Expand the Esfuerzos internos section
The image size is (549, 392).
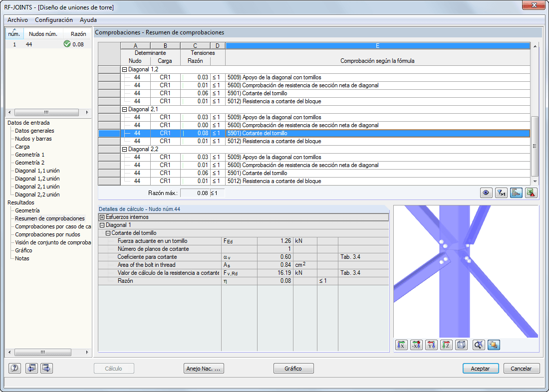tap(102, 217)
